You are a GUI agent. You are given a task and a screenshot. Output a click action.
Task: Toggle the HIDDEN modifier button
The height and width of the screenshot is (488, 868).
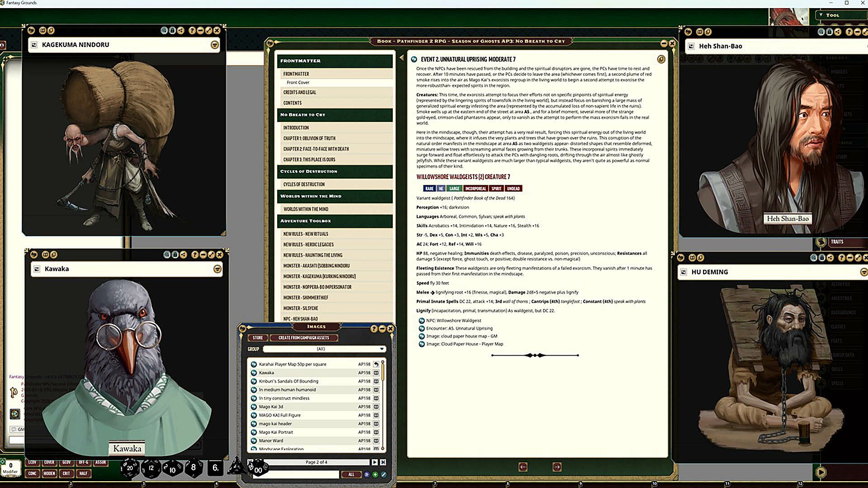[x=49, y=474]
